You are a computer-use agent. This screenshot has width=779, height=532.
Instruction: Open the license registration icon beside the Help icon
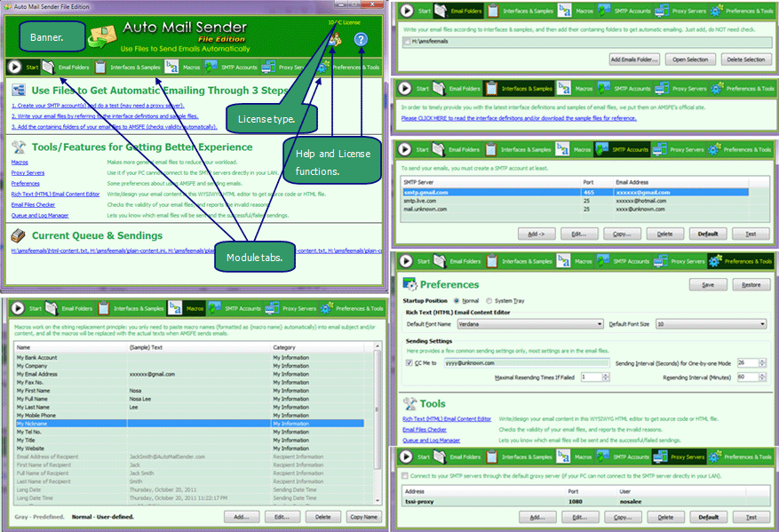click(334, 40)
